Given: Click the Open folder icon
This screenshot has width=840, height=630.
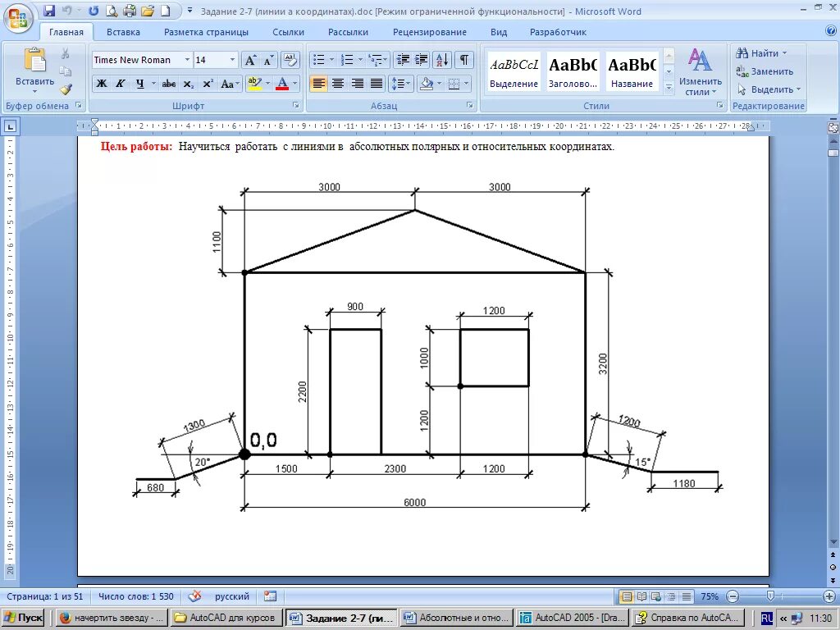Looking at the screenshot, I should coord(148,10).
